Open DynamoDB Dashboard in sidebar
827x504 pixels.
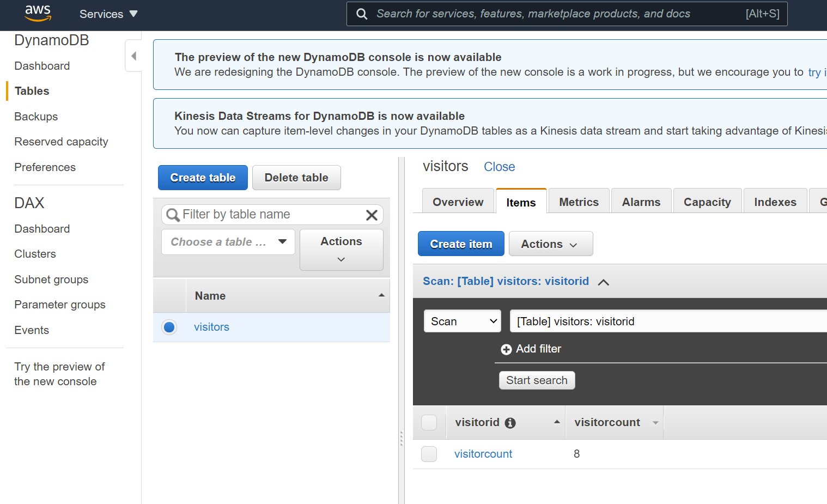42,66
